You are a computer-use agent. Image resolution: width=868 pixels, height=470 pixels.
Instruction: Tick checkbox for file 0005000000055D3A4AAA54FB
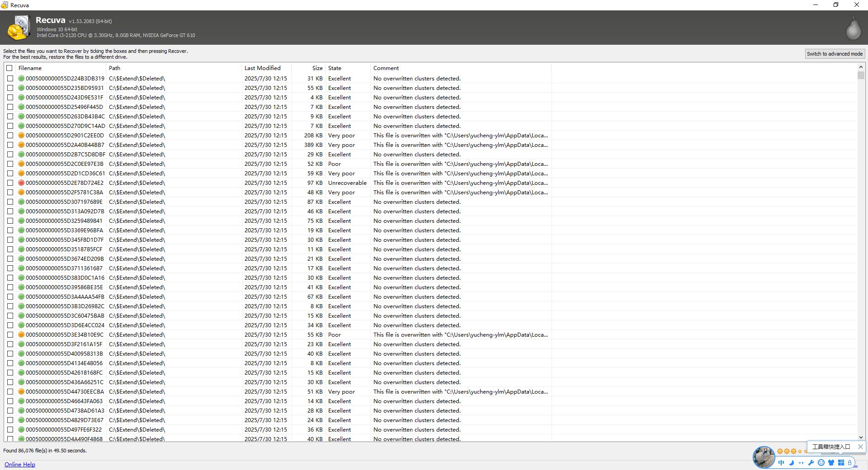pyautogui.click(x=10, y=296)
